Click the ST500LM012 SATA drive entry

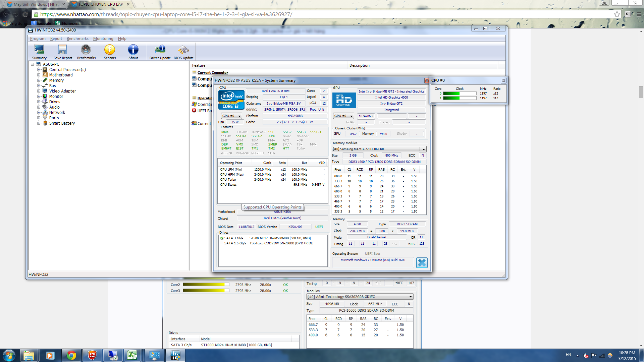267,238
